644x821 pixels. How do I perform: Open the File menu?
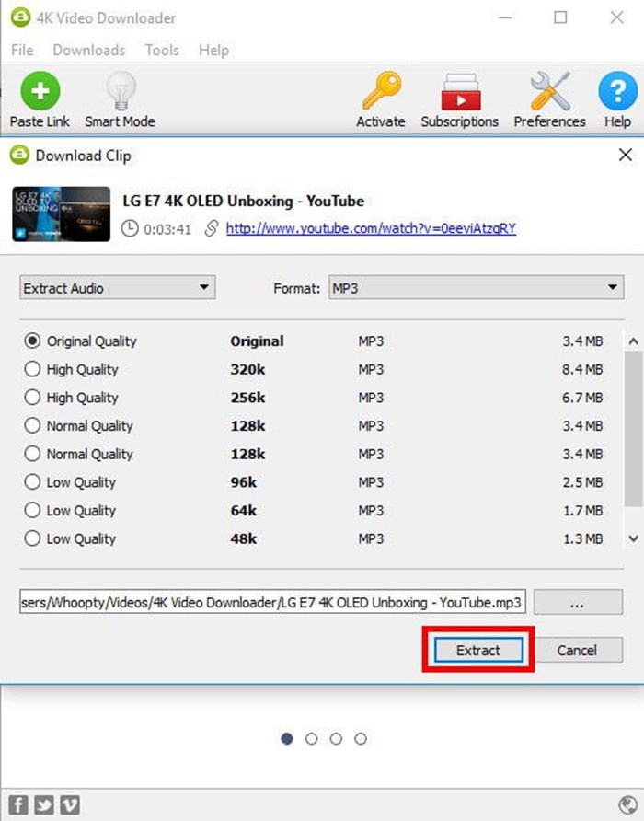pyautogui.click(x=22, y=51)
